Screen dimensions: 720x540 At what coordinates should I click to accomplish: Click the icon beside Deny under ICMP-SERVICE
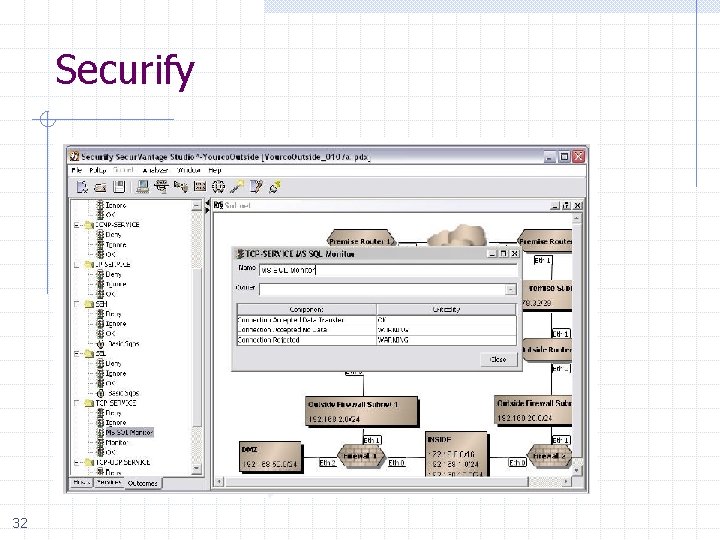pos(100,235)
